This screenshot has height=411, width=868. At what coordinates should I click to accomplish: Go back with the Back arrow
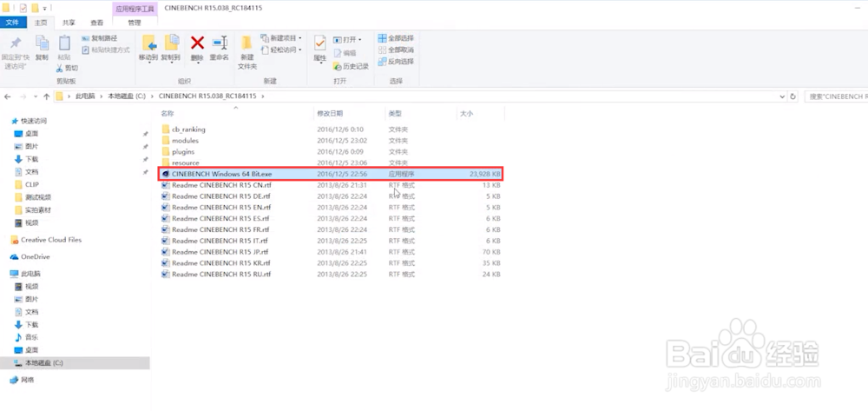7,96
